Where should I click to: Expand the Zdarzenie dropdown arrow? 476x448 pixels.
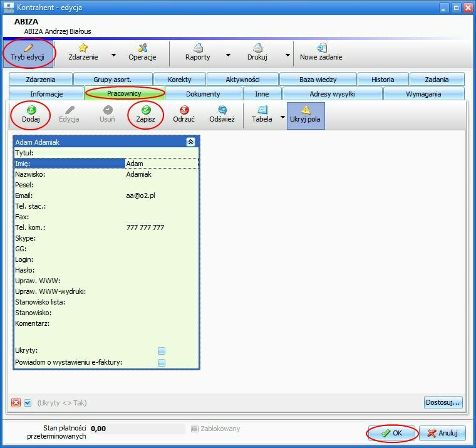pos(113,55)
